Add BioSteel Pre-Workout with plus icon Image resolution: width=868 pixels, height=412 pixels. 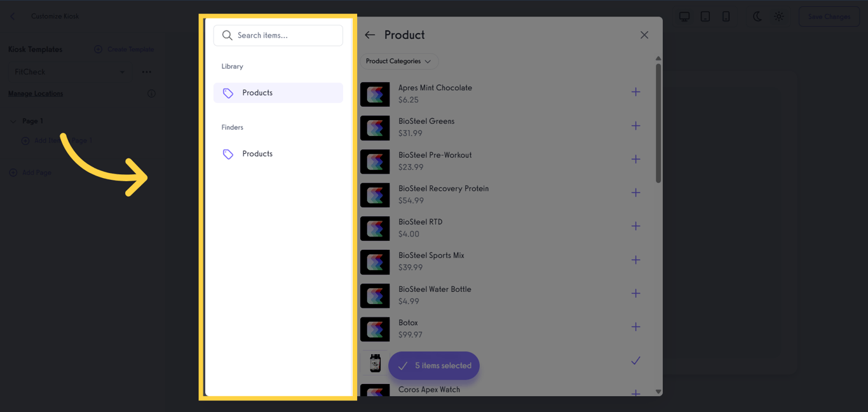635,159
